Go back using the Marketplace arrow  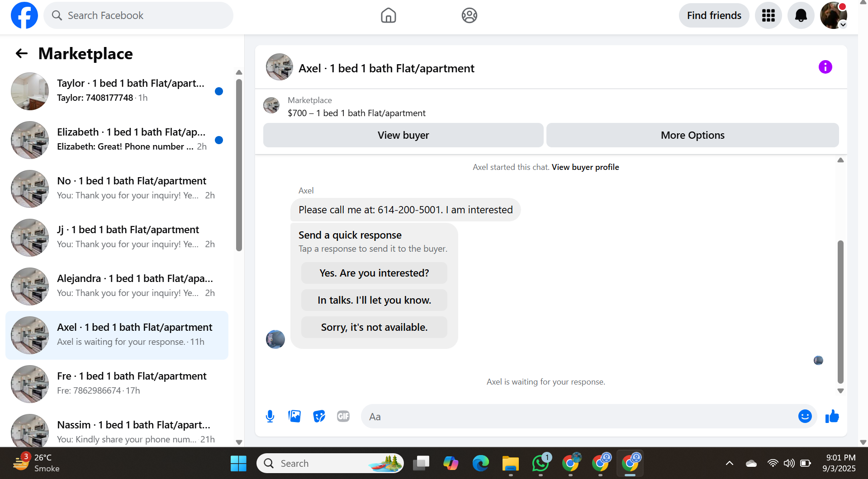[x=22, y=54]
